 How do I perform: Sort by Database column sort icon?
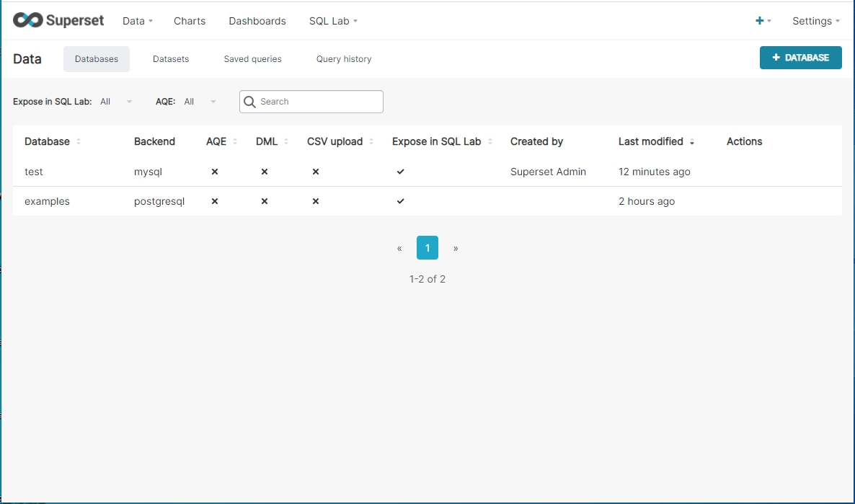[79, 142]
